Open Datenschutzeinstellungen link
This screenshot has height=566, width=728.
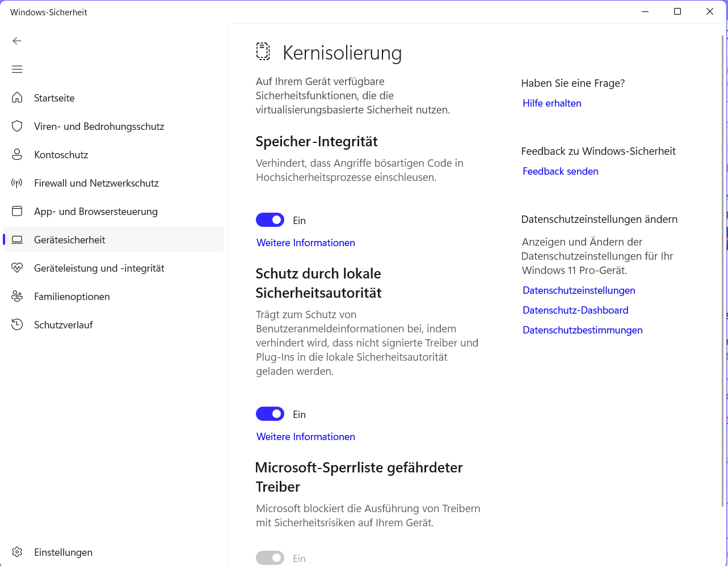tap(579, 290)
